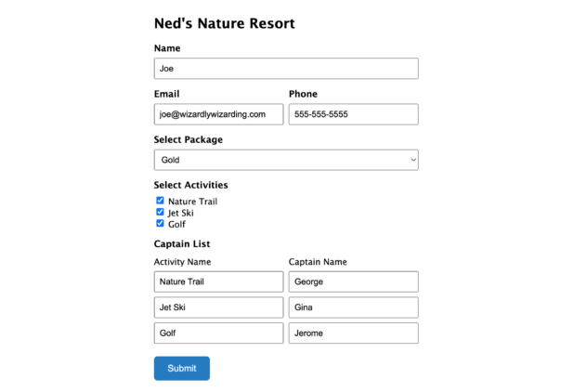The height and width of the screenshot is (392, 574).
Task: Click the Select Package label
Action: tap(189, 140)
